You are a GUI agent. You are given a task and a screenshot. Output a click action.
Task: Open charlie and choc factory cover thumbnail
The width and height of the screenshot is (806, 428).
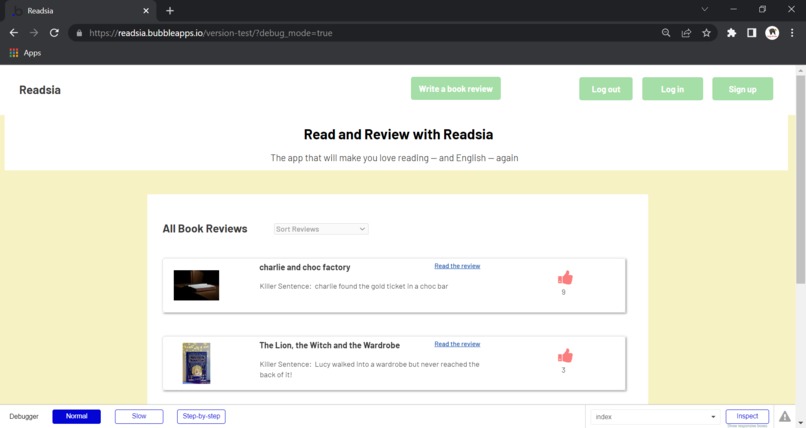click(x=196, y=285)
